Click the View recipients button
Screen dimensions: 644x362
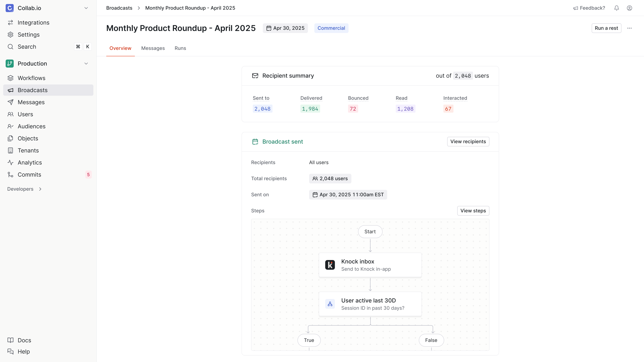click(x=468, y=141)
